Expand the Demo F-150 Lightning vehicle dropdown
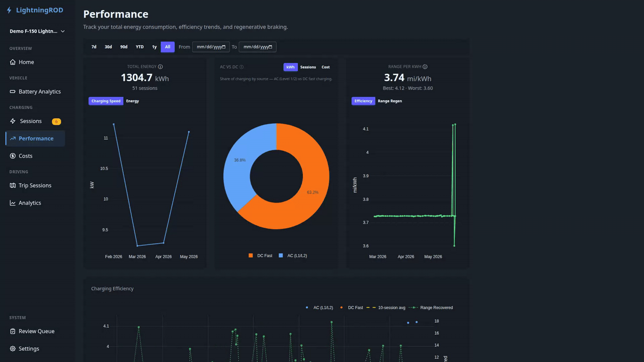 [37, 31]
